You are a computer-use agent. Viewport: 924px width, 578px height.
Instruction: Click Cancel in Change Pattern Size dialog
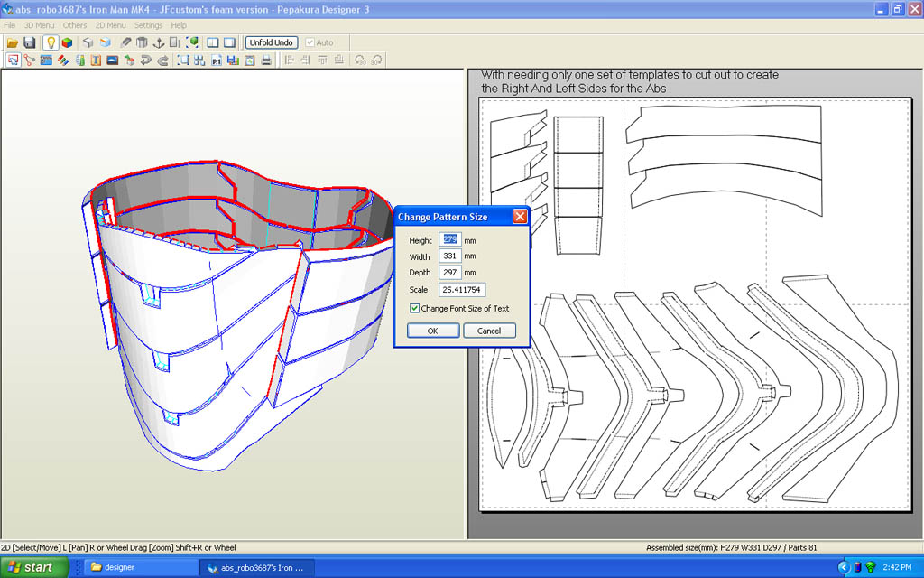click(489, 331)
